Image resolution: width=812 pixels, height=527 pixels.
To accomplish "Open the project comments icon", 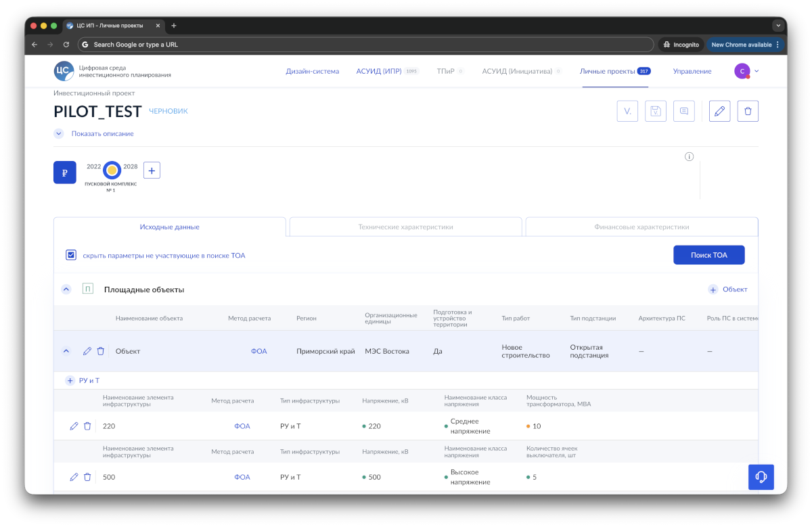I will [683, 111].
